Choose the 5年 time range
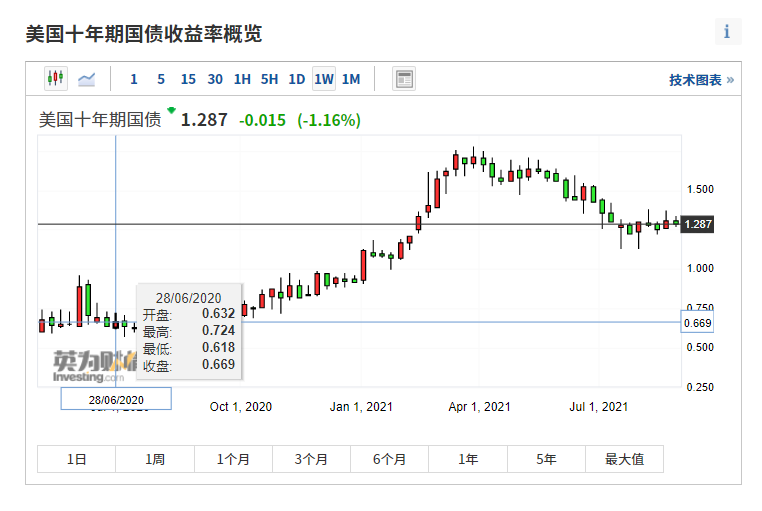This screenshot has width=762, height=511. [x=546, y=459]
